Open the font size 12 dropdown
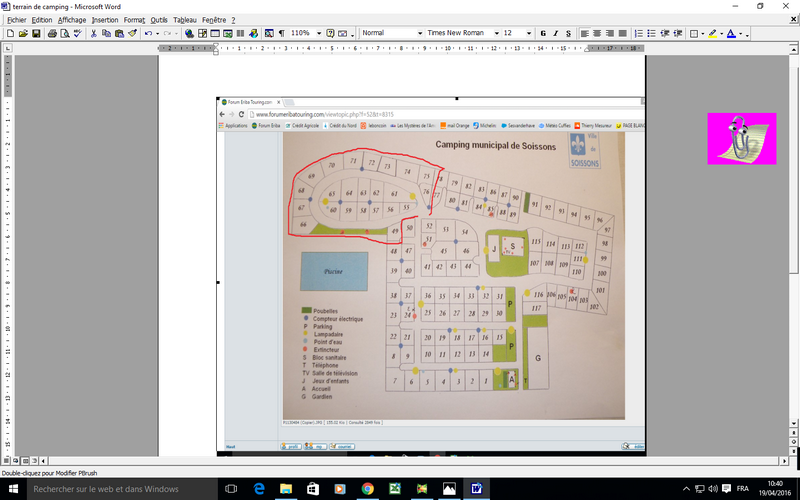The height and width of the screenshot is (500, 800). click(529, 33)
